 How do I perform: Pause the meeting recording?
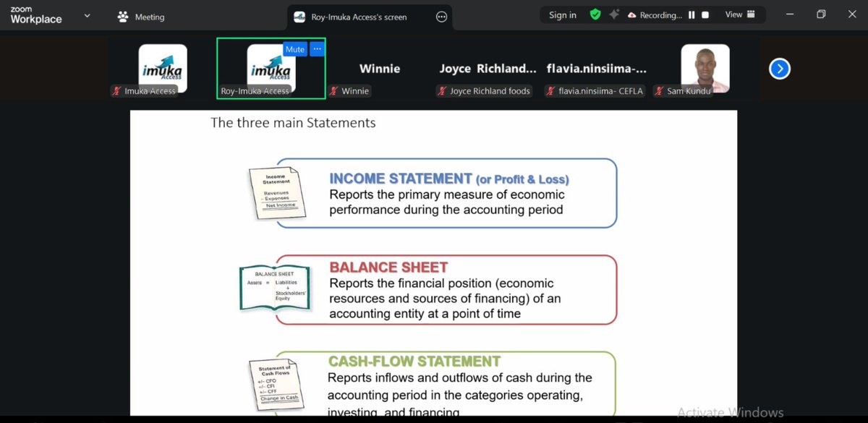692,14
